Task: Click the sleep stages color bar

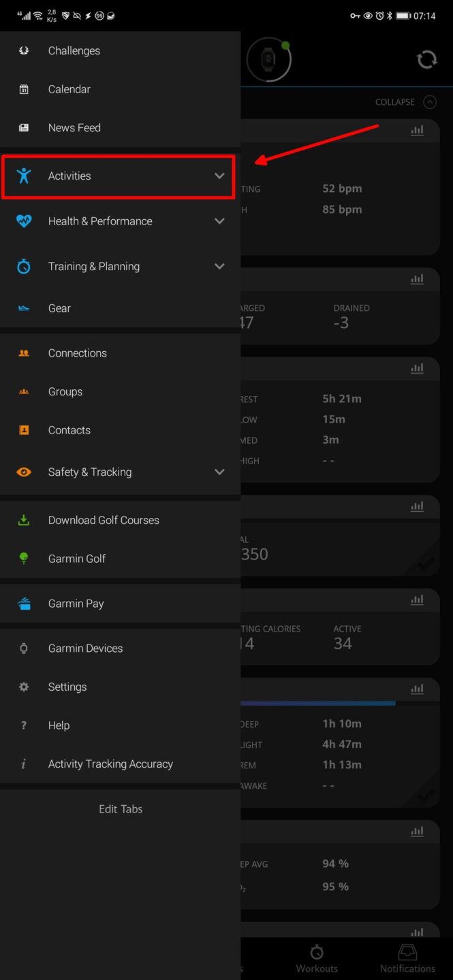Action: (x=320, y=703)
